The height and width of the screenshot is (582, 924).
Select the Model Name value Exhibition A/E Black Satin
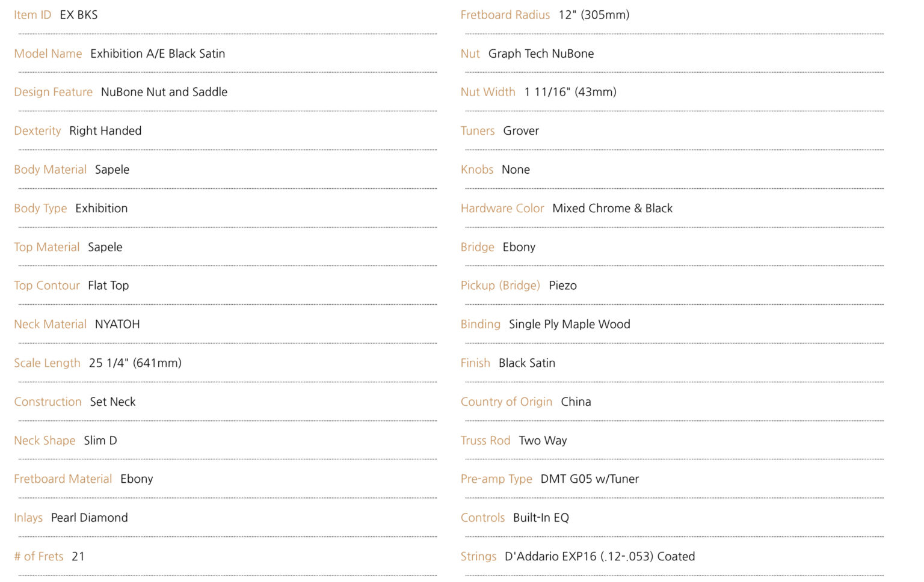point(158,54)
